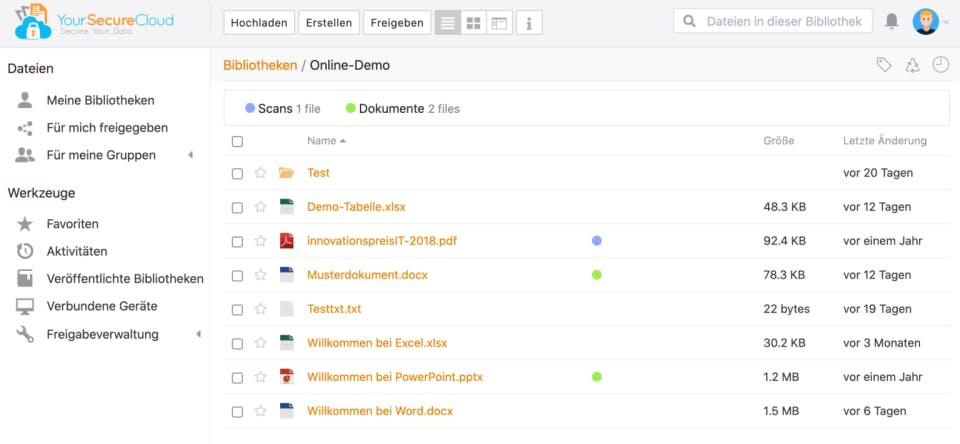Viewport: 960px width, 444px height.
Task: Star Willkommen bei Word.docx as favorite
Action: pyautogui.click(x=260, y=411)
